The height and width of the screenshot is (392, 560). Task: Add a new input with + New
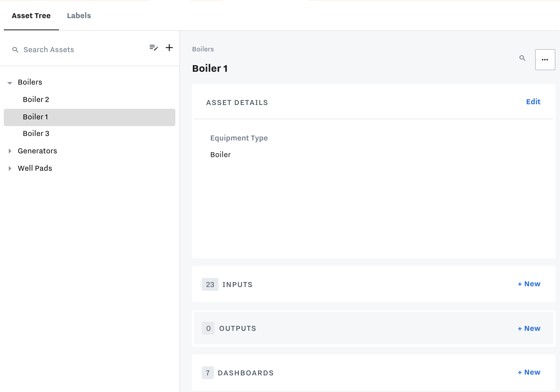[x=529, y=284]
